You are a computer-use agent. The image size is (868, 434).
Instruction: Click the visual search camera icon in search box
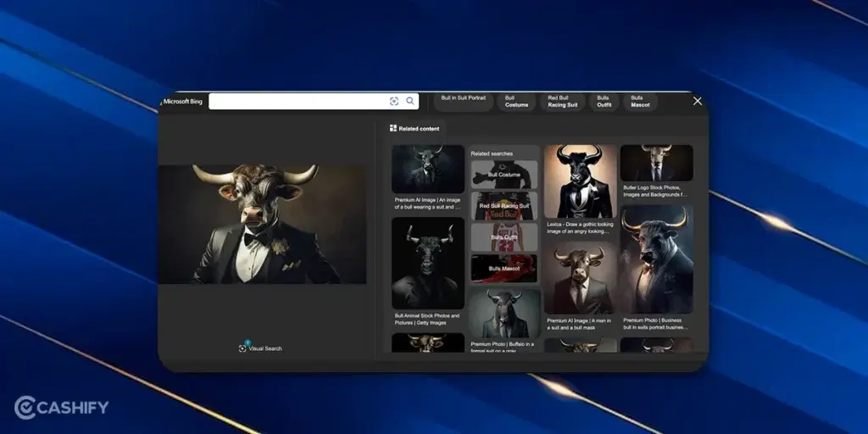[393, 101]
